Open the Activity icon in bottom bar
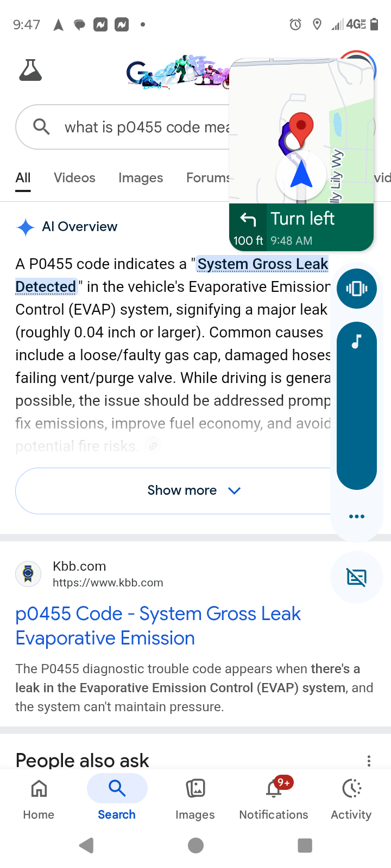Image resolution: width=391 pixels, height=868 pixels. (x=351, y=796)
